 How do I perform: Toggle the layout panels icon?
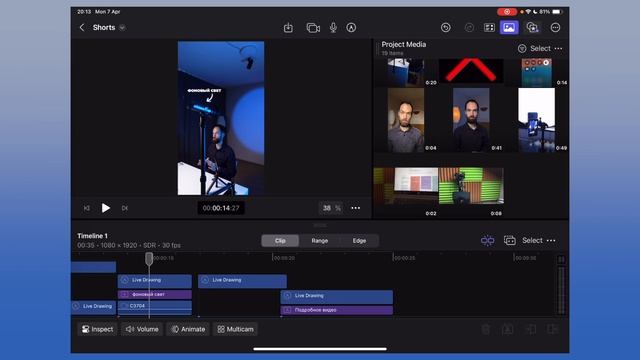[x=489, y=28]
